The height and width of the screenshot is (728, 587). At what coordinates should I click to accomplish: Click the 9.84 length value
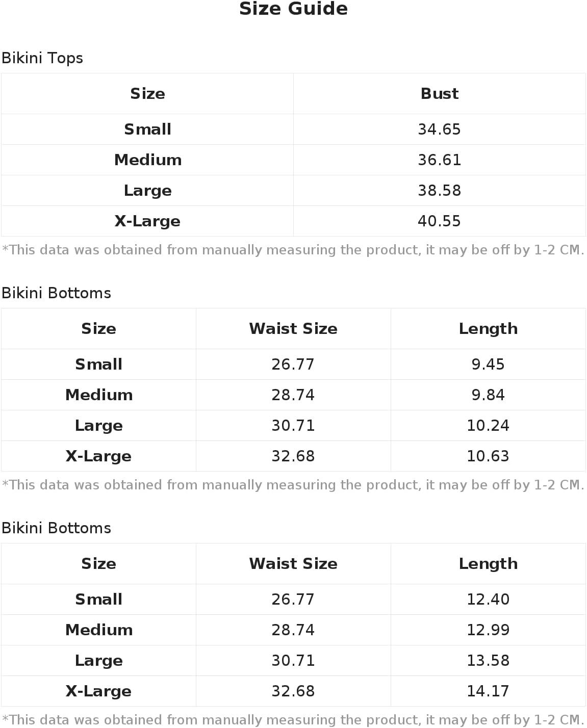[x=488, y=395]
